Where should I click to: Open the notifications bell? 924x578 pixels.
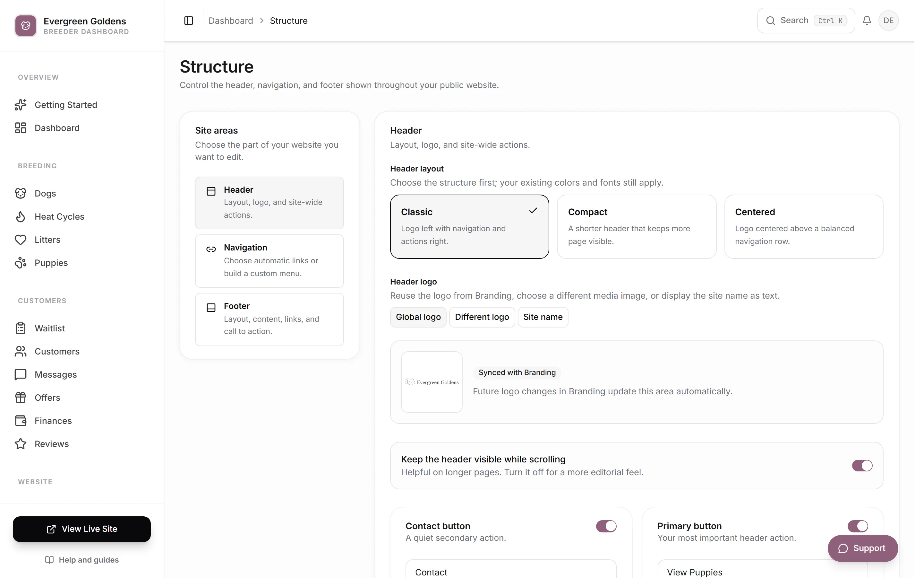coord(867,21)
